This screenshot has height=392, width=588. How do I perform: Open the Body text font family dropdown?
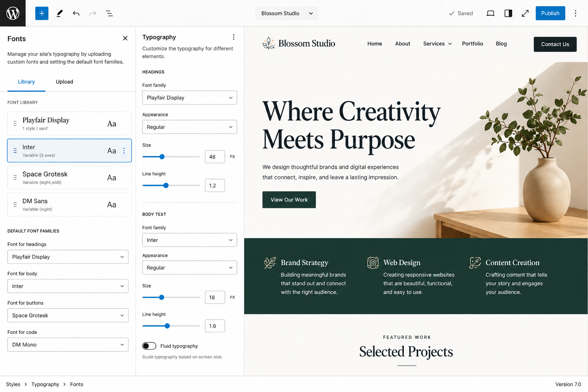[189, 240]
